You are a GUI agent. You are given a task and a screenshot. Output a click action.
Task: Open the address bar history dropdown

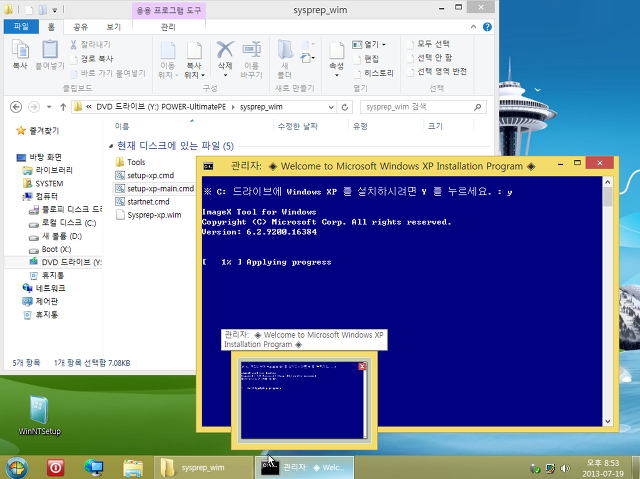[x=331, y=107]
